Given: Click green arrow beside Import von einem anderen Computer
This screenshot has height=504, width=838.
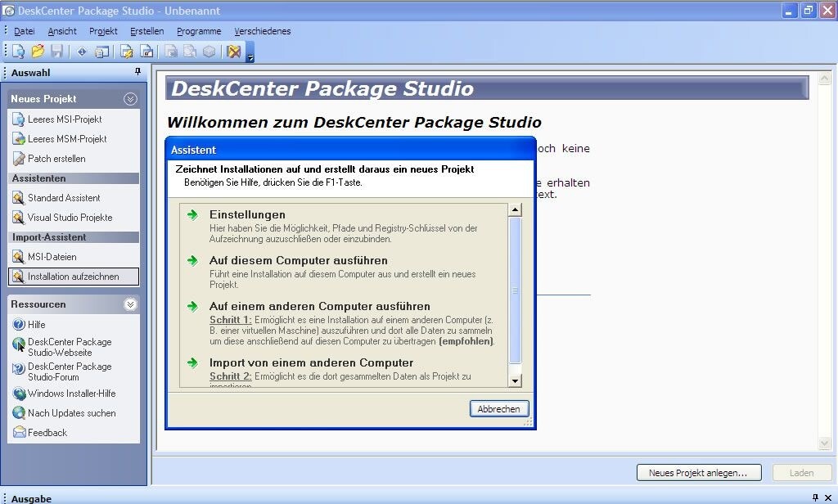Looking at the screenshot, I should (x=192, y=363).
